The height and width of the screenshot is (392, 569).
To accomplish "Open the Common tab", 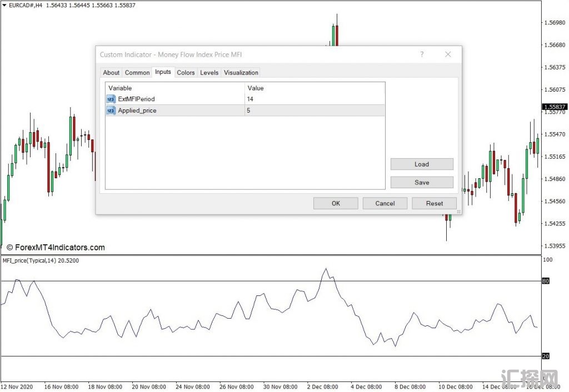I will [137, 73].
